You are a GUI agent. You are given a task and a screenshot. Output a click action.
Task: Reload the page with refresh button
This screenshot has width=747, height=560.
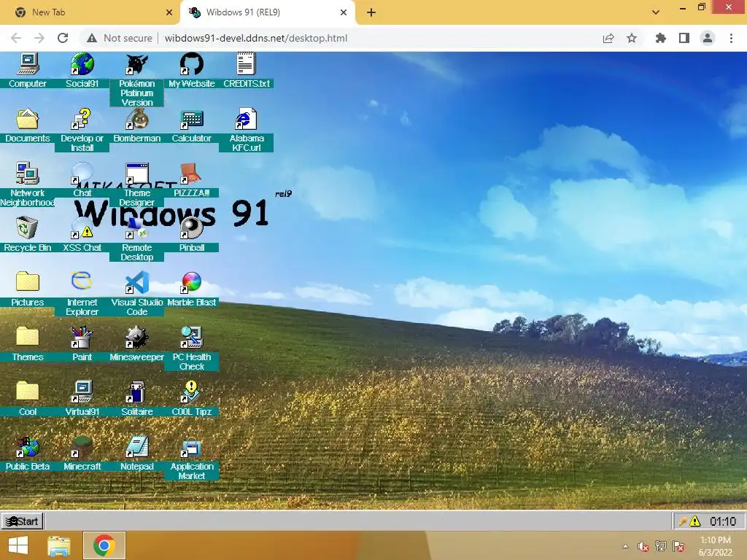click(63, 38)
